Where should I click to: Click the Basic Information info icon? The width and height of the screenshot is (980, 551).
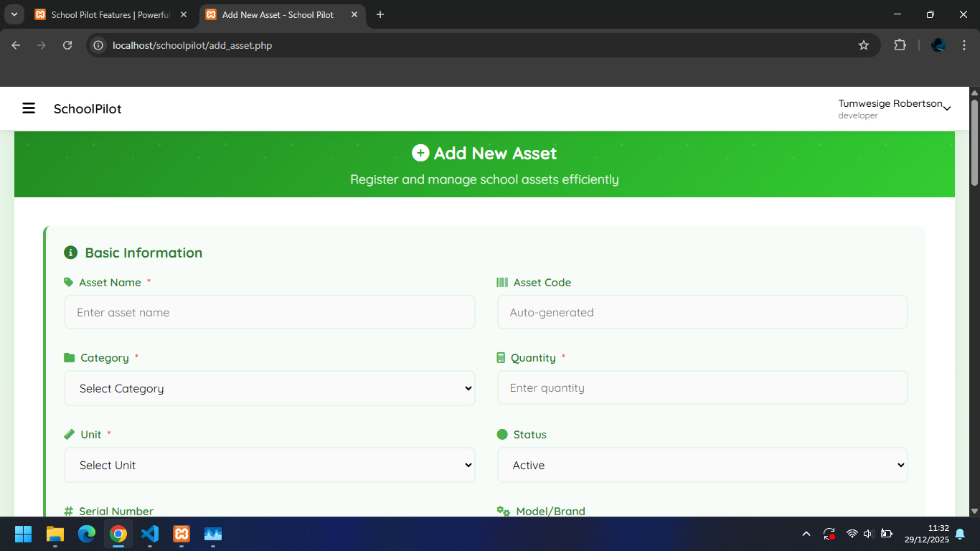pos(70,253)
